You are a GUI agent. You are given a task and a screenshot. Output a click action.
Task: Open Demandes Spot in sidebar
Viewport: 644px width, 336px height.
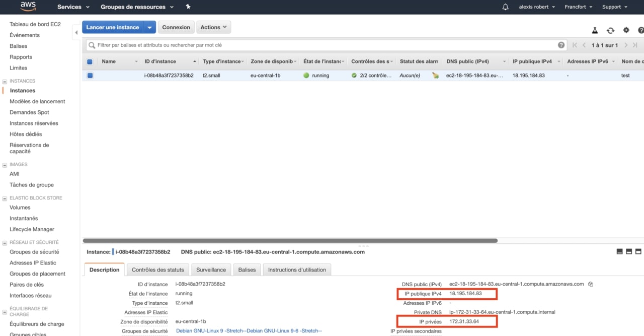29,112
